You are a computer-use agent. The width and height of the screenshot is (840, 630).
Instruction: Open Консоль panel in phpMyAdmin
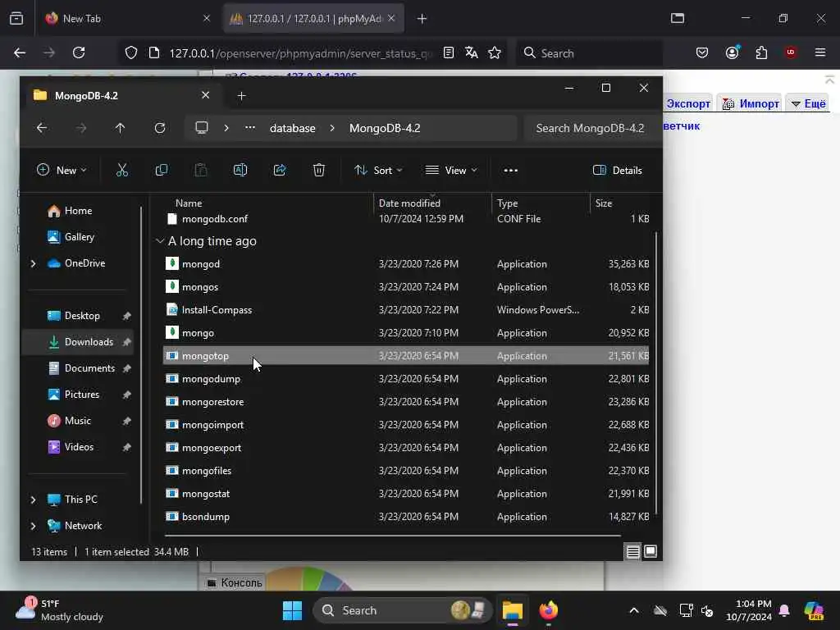(235, 582)
